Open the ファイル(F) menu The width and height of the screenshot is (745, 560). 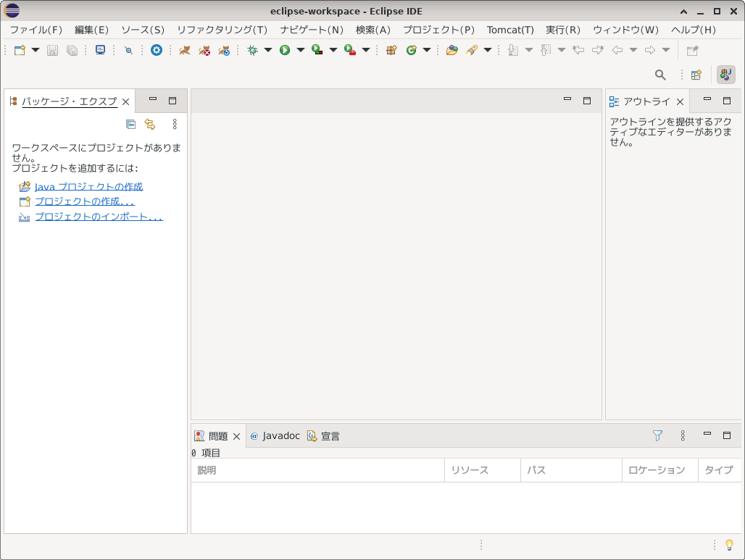click(36, 30)
